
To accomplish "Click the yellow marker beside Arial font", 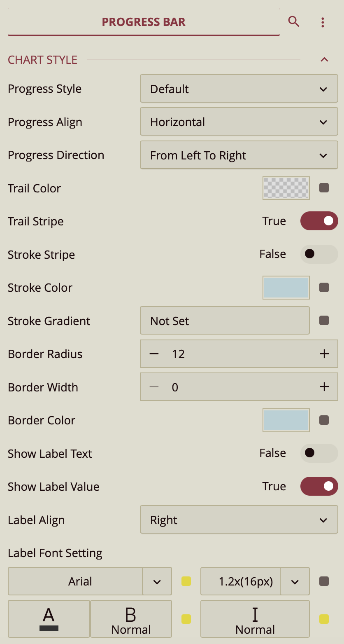I will [x=186, y=581].
